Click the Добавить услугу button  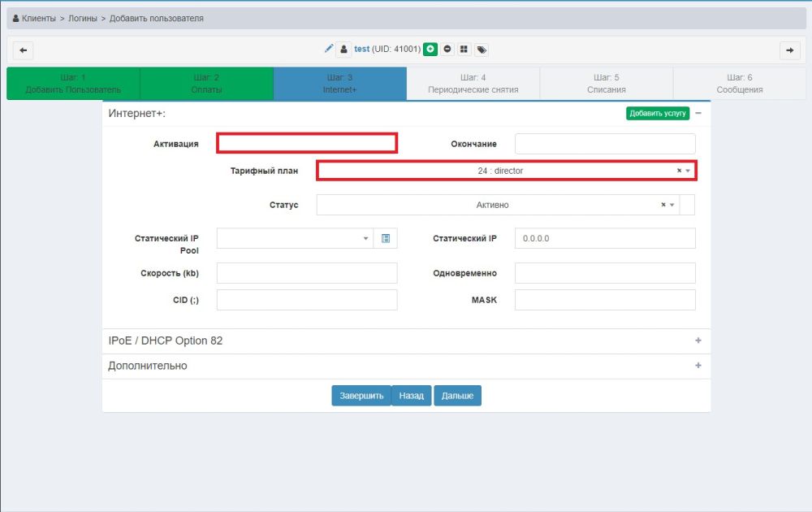coord(657,113)
